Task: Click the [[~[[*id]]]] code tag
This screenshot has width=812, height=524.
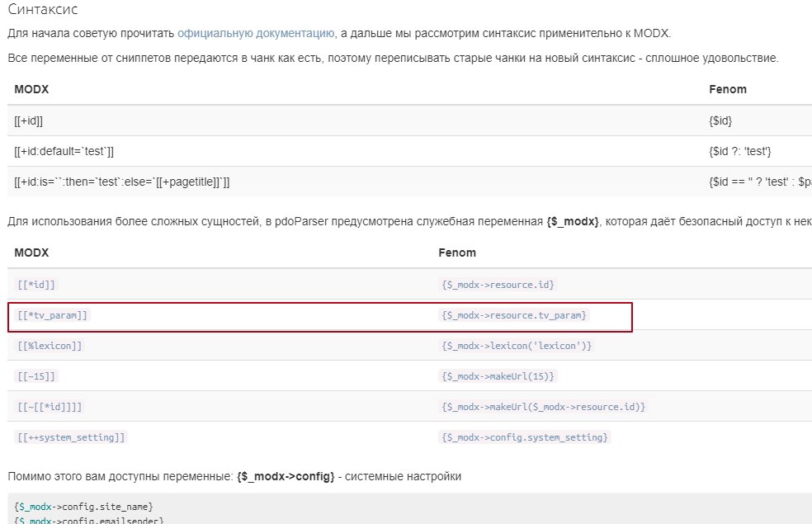Action: 50,407
